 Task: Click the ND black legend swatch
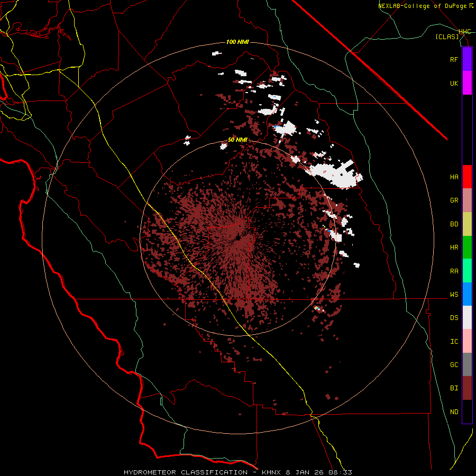tap(467, 411)
